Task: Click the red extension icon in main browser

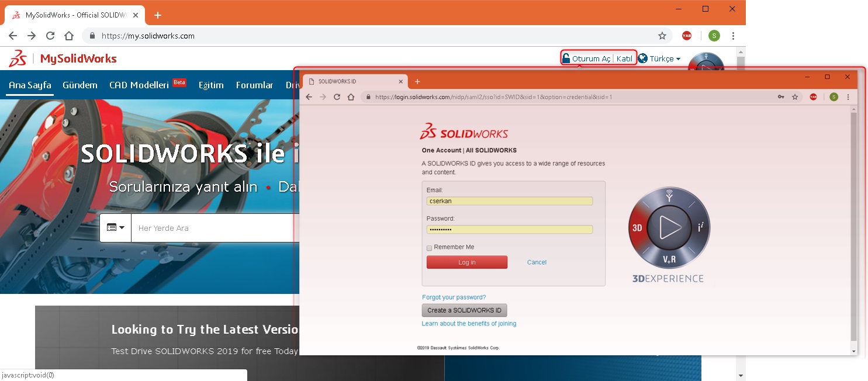Action: pos(687,36)
